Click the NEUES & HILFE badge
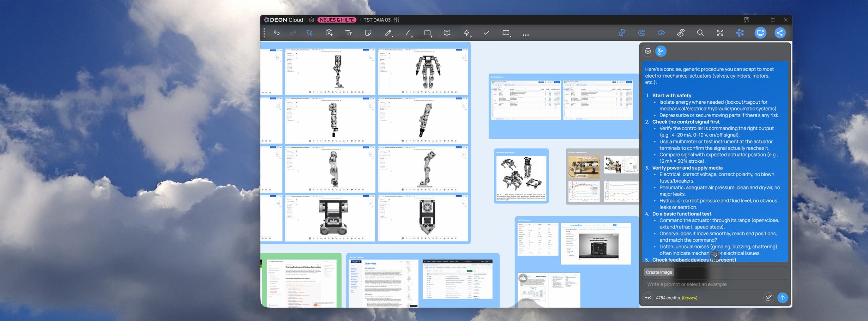 pyautogui.click(x=337, y=20)
